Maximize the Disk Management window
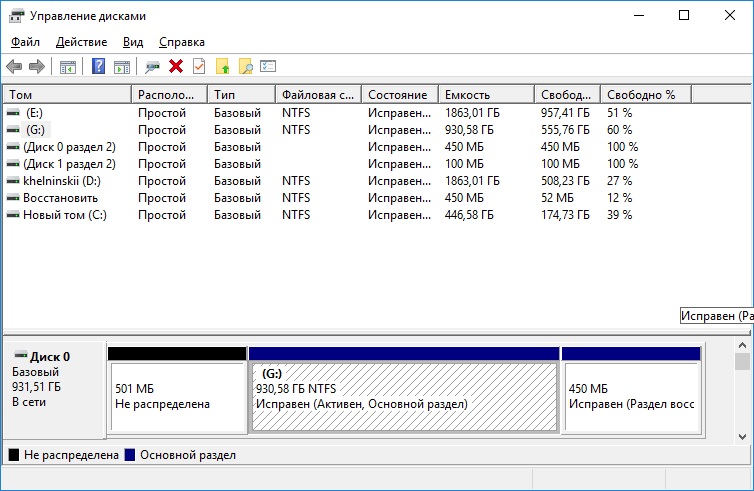The height and width of the screenshot is (491, 754). pos(684,15)
